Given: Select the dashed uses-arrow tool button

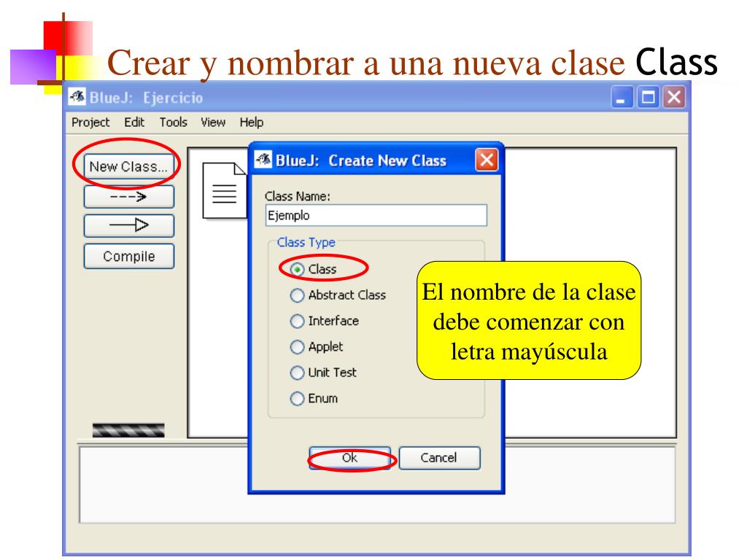Looking at the screenshot, I should [x=128, y=197].
